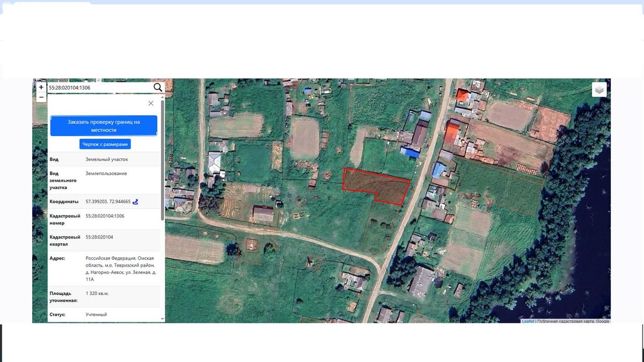
Task: Zoom out the map with minus button
Action: click(x=41, y=97)
